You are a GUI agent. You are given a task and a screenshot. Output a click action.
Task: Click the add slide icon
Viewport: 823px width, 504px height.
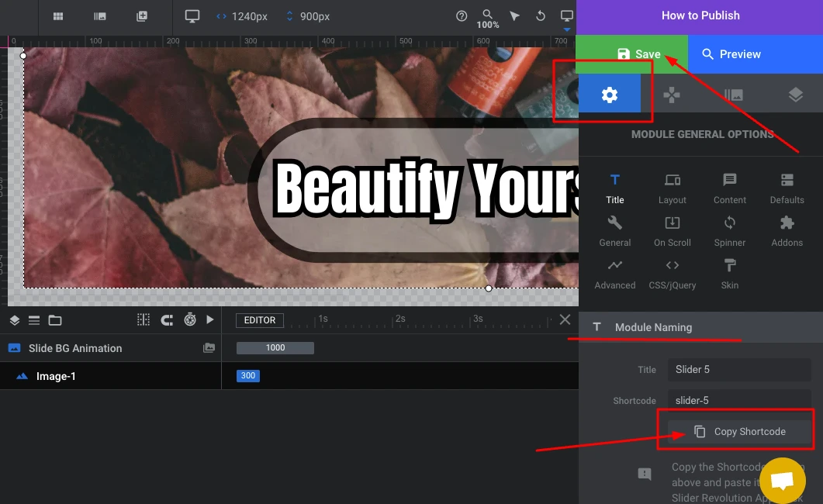pos(142,16)
